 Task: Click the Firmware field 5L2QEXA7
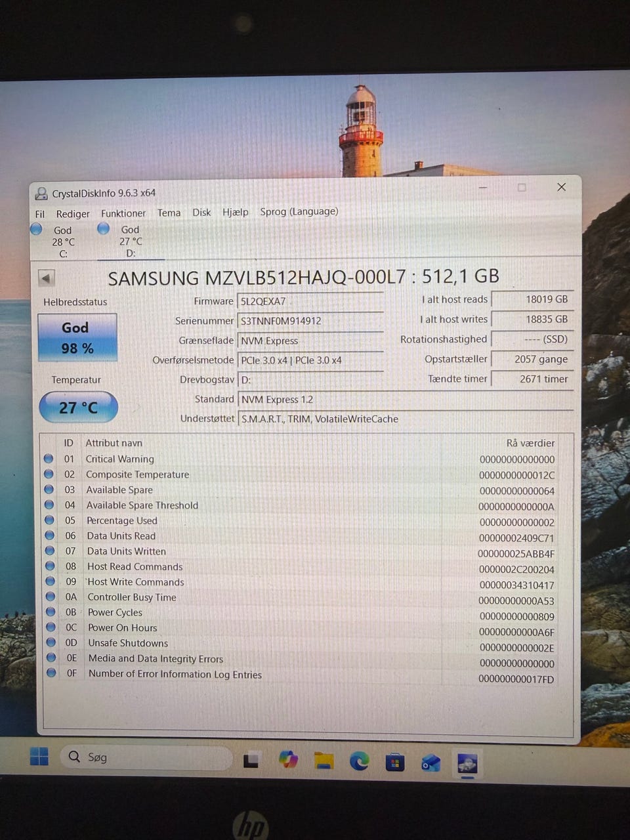click(x=310, y=301)
